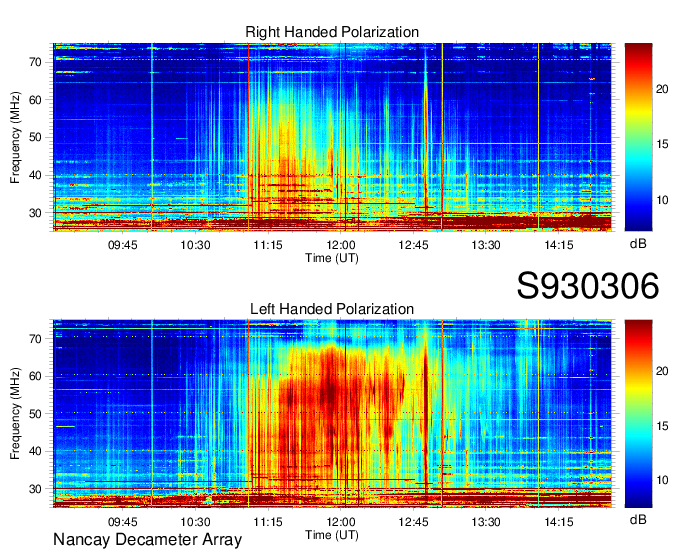The width and height of the screenshot is (680, 552).
Task: Click the 13:30 time tick of Left Handed plot
Action: click(x=486, y=522)
